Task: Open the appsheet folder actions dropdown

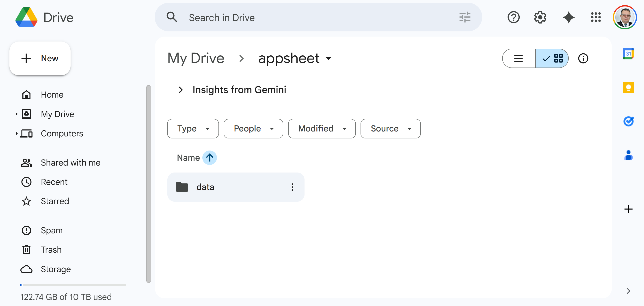Action: click(x=328, y=58)
